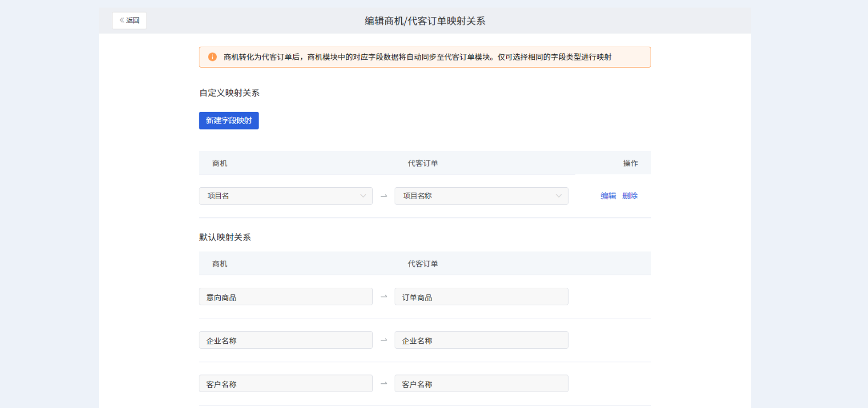Screen dimensions: 868x408
Task: Click 编辑 link in 项目名 row
Action: pyautogui.click(x=608, y=196)
